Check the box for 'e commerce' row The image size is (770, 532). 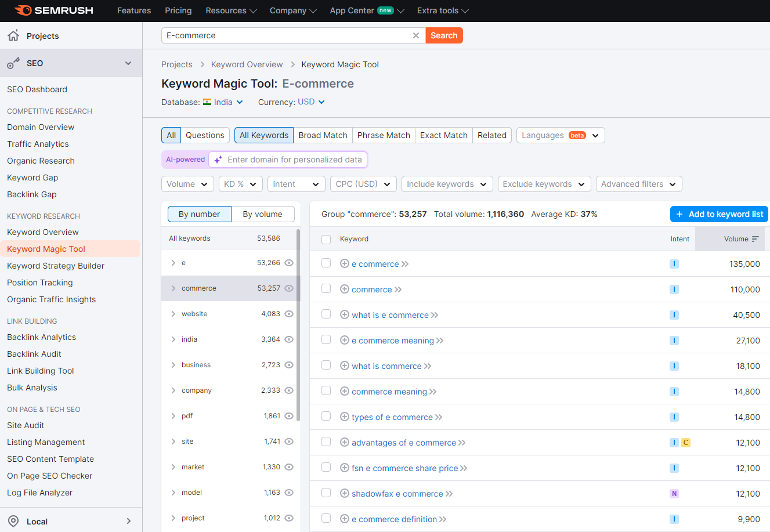point(326,263)
